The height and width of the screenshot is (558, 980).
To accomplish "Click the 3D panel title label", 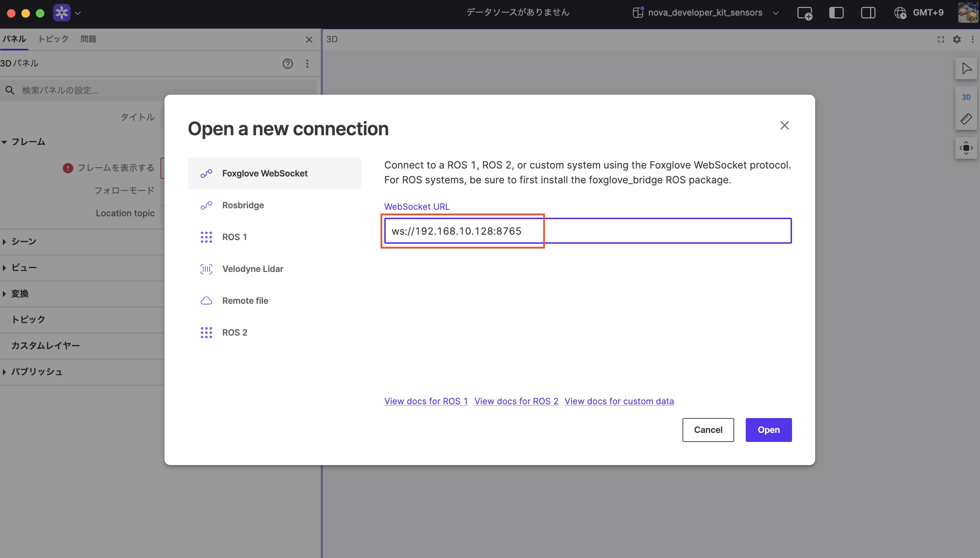I will (x=331, y=39).
